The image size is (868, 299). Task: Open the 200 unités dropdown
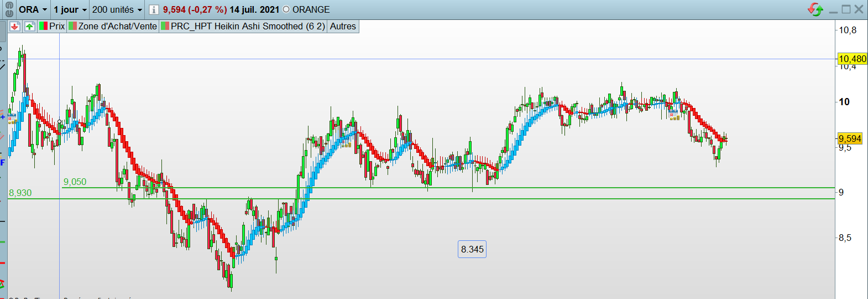[x=117, y=9]
